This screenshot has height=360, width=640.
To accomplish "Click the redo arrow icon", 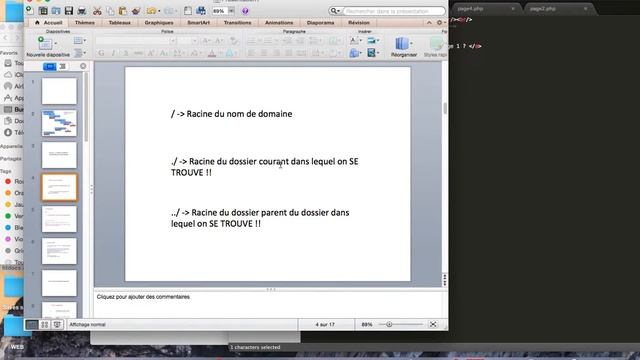I will [168, 11].
